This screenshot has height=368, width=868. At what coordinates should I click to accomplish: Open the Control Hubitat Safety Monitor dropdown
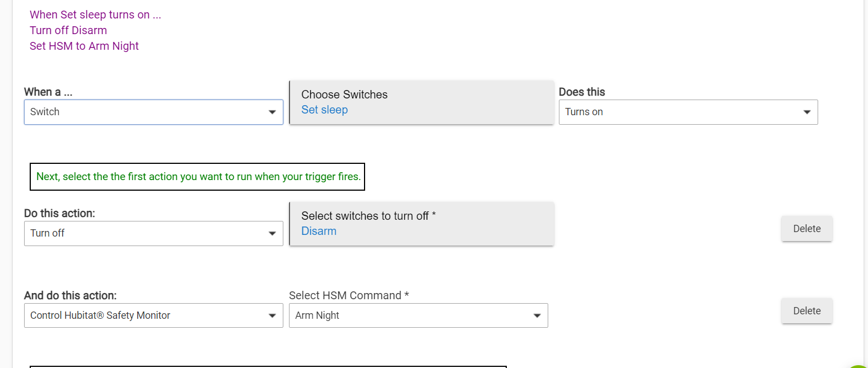(153, 315)
